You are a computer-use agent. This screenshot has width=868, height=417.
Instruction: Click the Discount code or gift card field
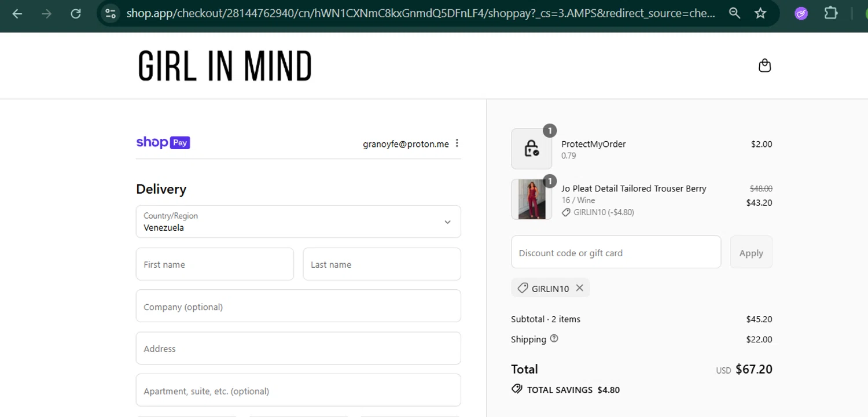point(616,252)
